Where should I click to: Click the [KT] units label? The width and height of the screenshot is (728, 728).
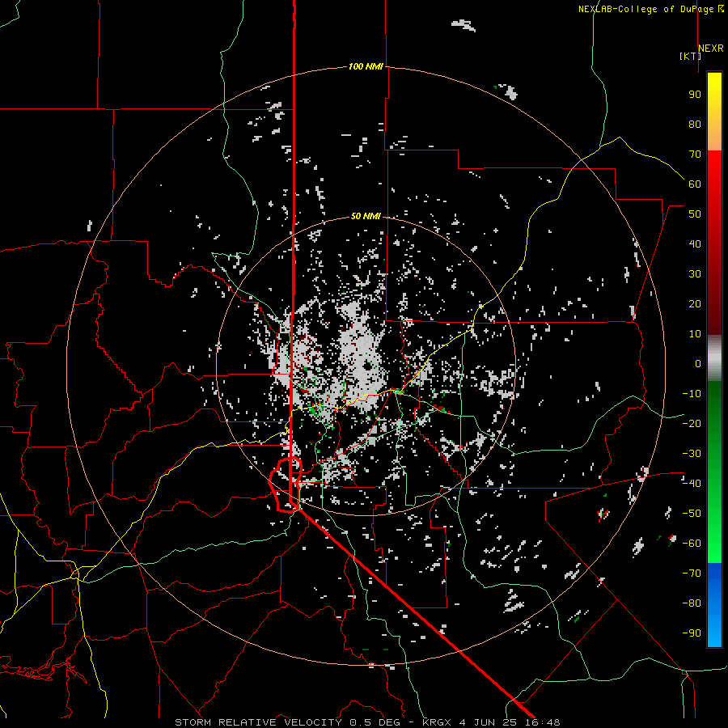tap(690, 56)
